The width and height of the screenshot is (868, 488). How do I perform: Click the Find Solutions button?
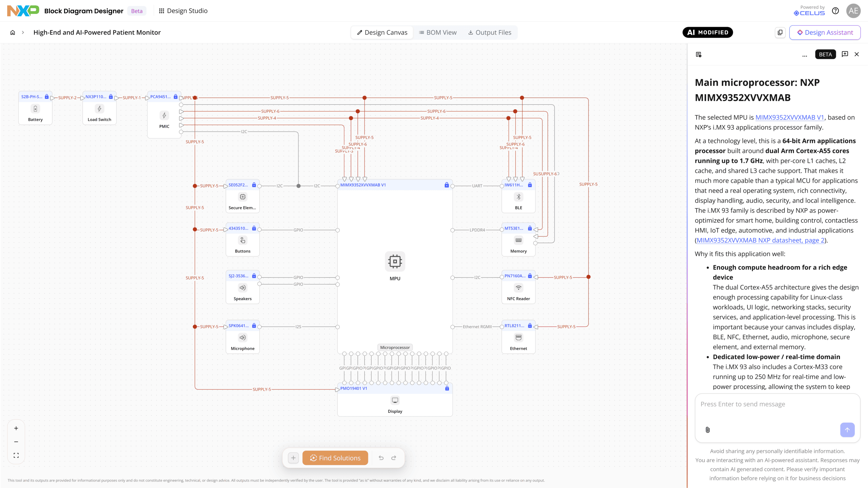point(335,458)
